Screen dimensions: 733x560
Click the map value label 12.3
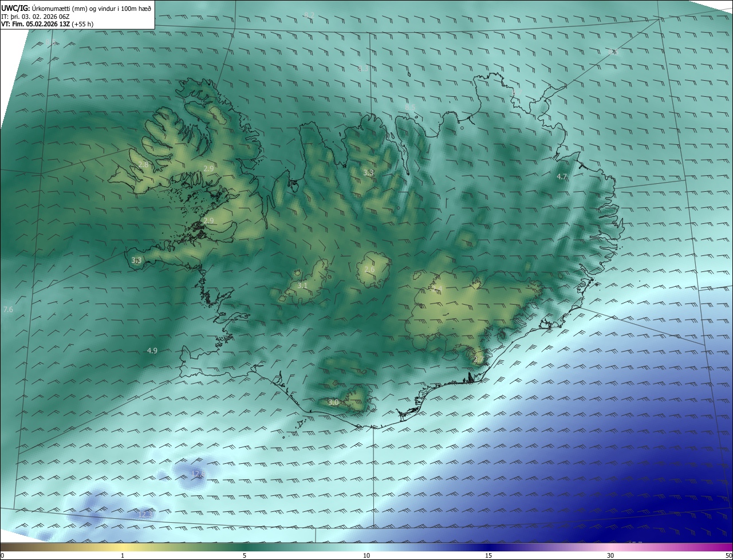pos(146,514)
